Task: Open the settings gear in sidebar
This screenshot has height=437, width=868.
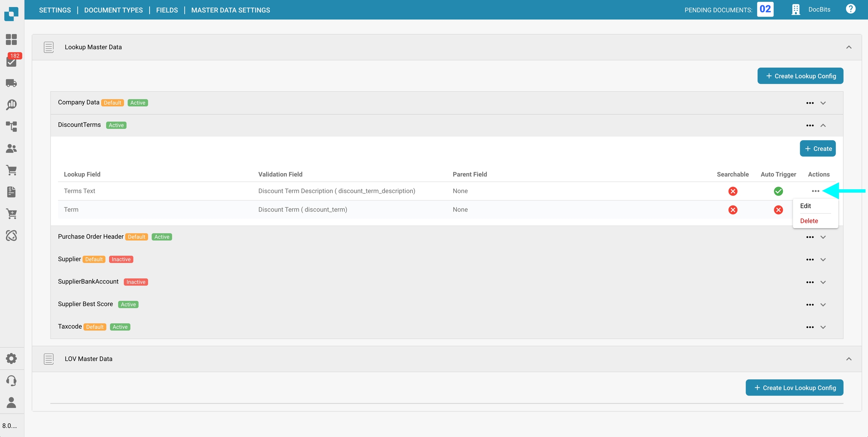Action: pos(11,359)
